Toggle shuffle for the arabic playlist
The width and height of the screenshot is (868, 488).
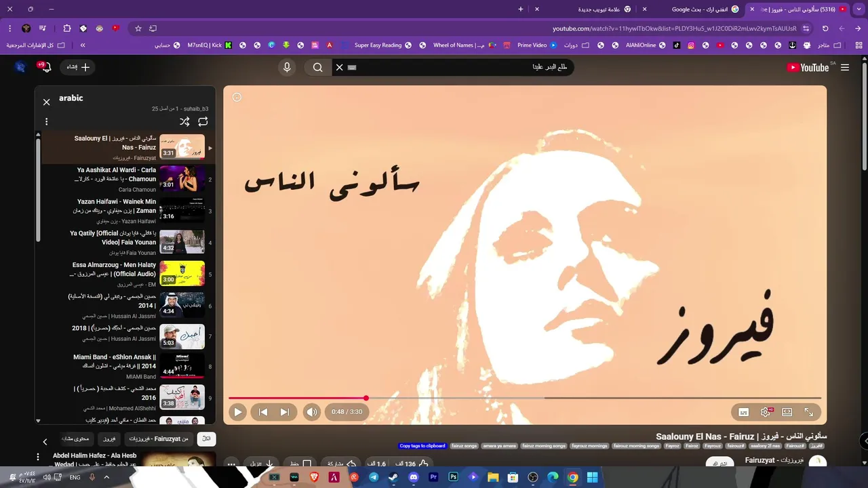pyautogui.click(x=184, y=122)
